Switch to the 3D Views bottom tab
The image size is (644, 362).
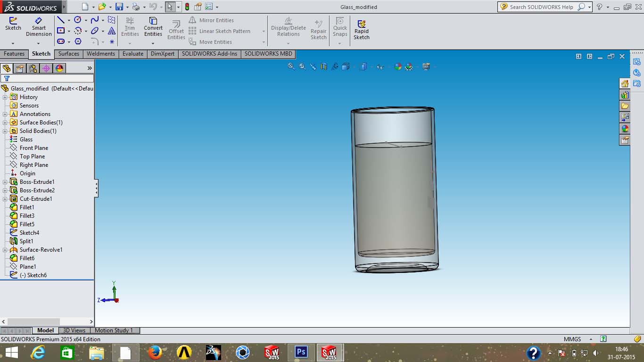tap(74, 330)
